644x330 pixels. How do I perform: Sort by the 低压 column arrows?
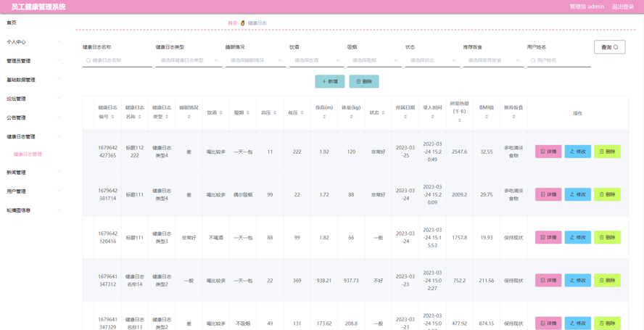tap(302, 112)
